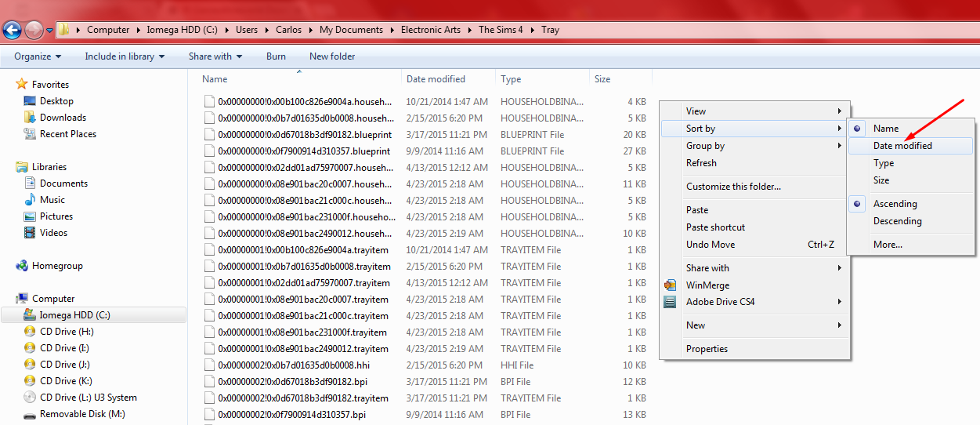This screenshot has width=980, height=425.
Task: Expand arrow after Computer in breadcrumb
Action: pyautogui.click(x=138, y=30)
